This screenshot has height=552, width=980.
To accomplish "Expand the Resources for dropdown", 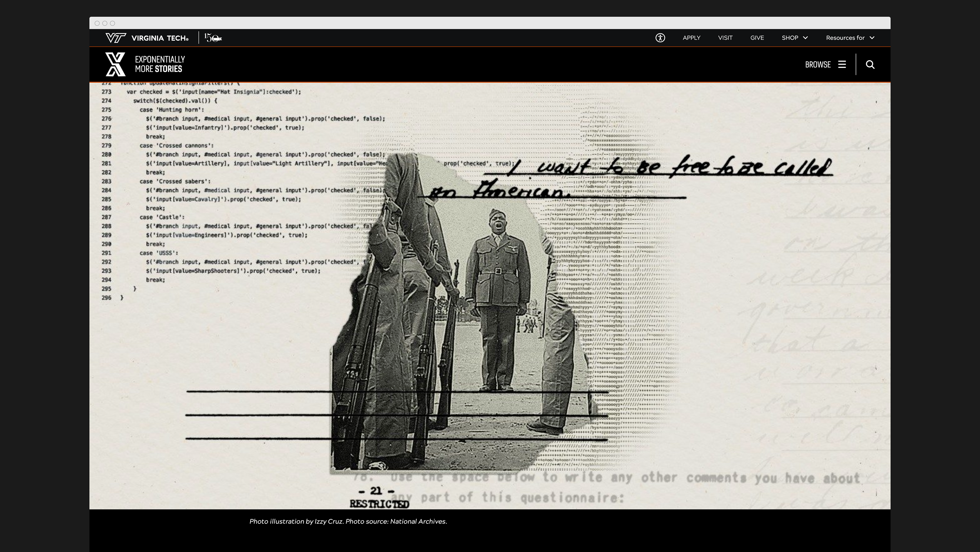I will [x=850, y=38].
